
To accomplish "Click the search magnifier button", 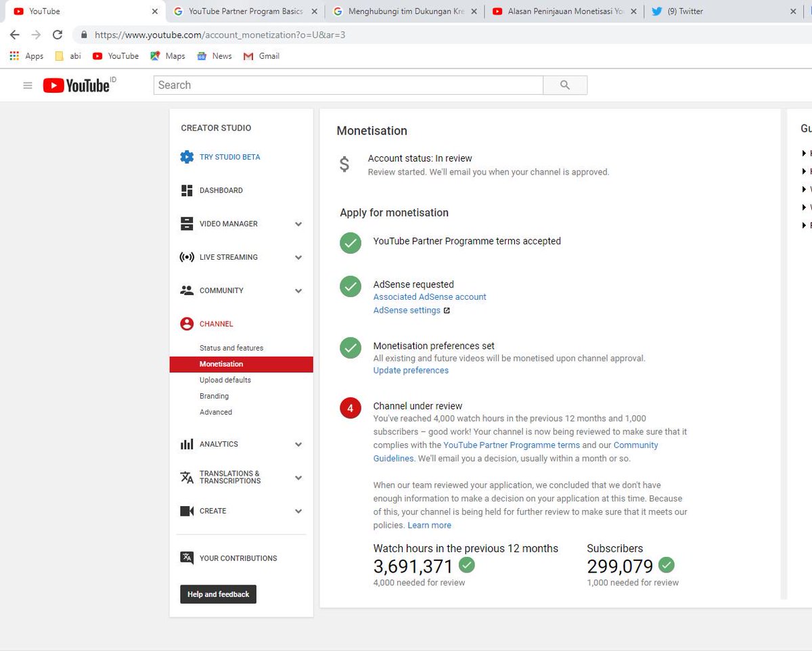I will [565, 85].
